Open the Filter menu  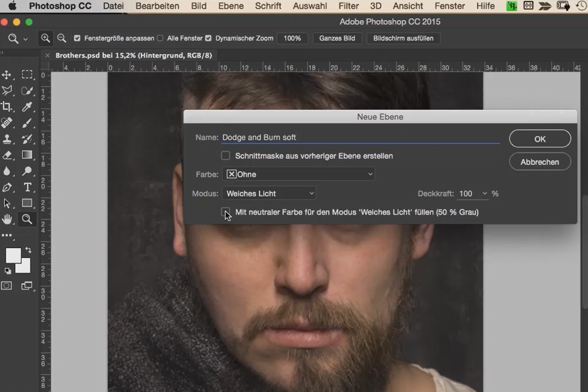(x=348, y=6)
